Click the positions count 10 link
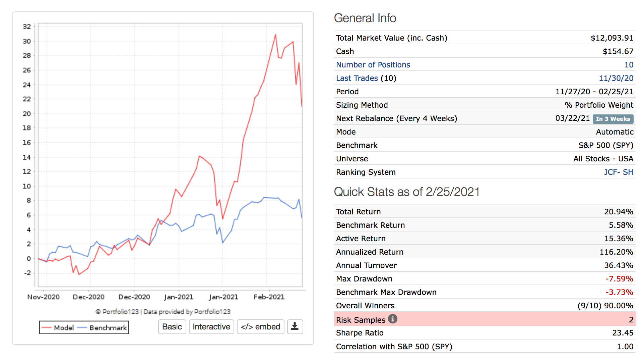Viewport: 644px width, 363px height. (x=629, y=65)
